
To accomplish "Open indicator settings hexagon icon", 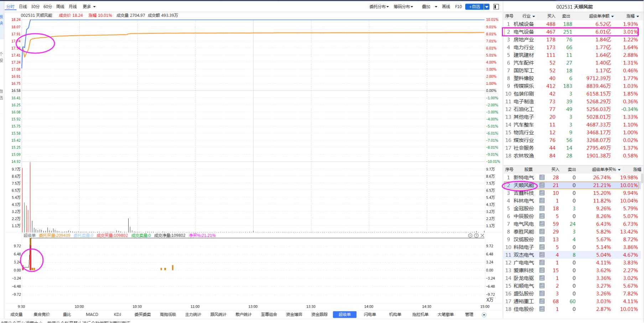I will click(x=470, y=235).
